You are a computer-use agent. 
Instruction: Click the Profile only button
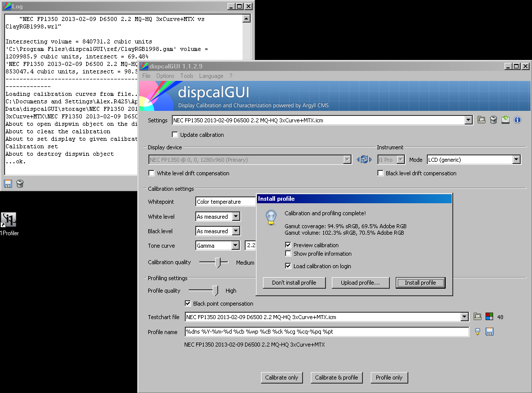(x=389, y=378)
